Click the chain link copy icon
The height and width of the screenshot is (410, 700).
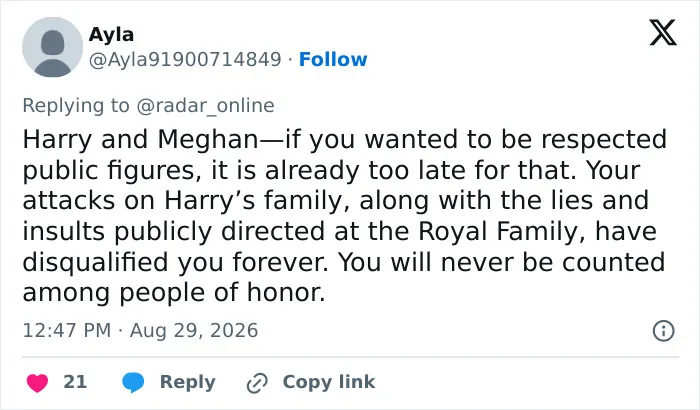click(x=257, y=383)
